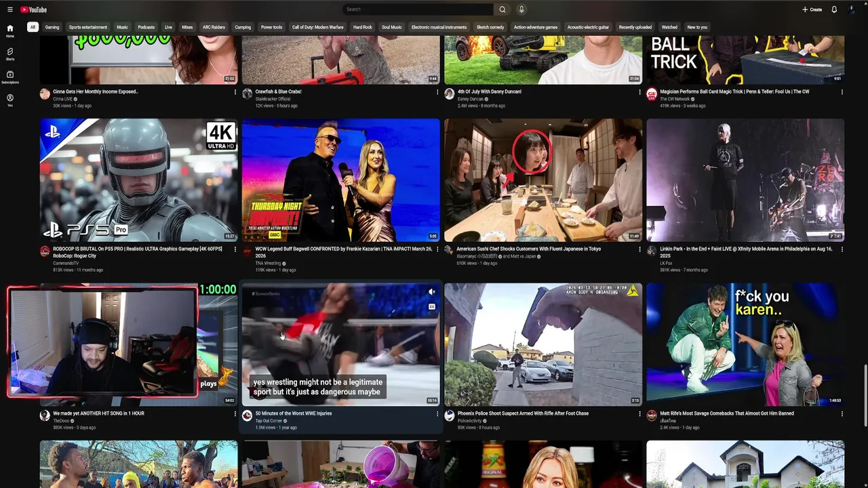
Task: Open the Matt Rife video's channel avatar
Action: click(x=652, y=415)
